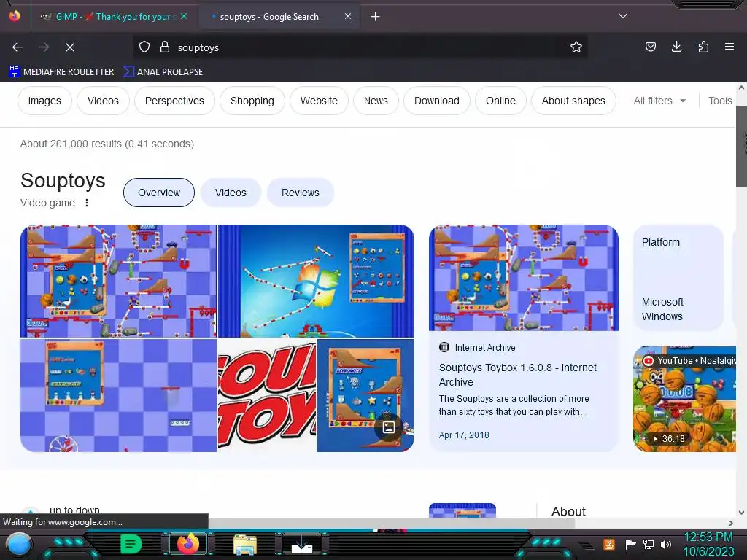Play the YouTube video lasting 36:18

[684, 399]
